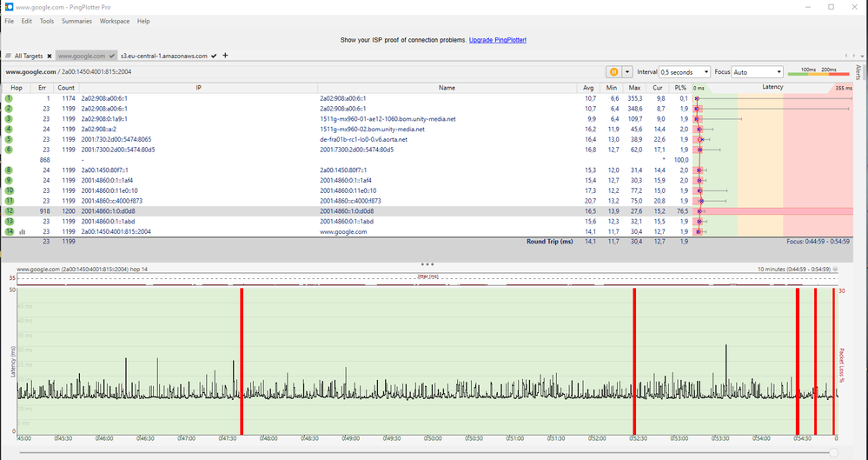Open the Alerts side panel
The width and height of the screenshot is (868, 460).
(x=859, y=72)
